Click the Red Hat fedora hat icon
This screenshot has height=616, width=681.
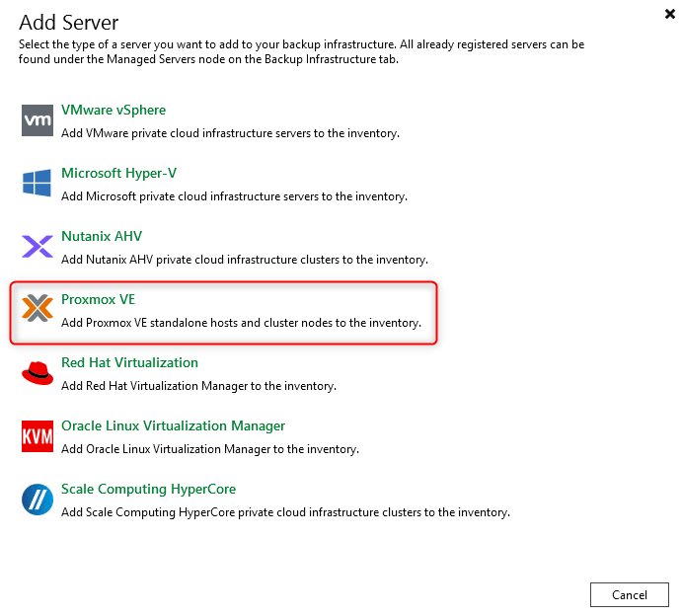(x=38, y=373)
